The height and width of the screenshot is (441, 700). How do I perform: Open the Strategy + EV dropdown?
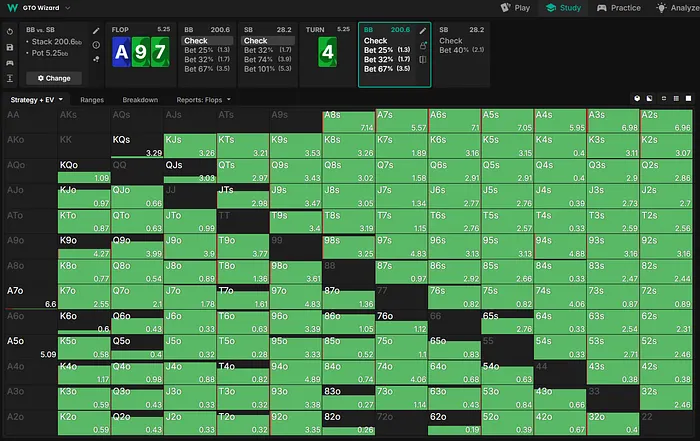click(x=36, y=100)
